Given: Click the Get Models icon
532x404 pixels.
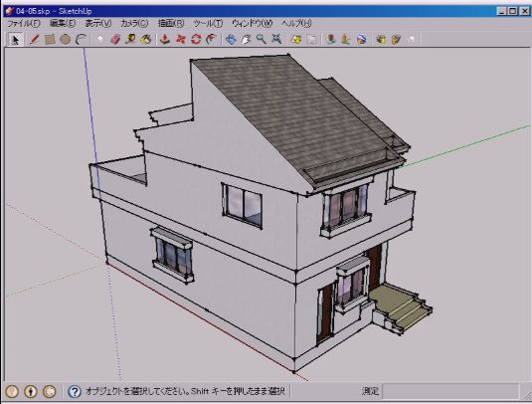Looking at the screenshot, I should point(381,40).
